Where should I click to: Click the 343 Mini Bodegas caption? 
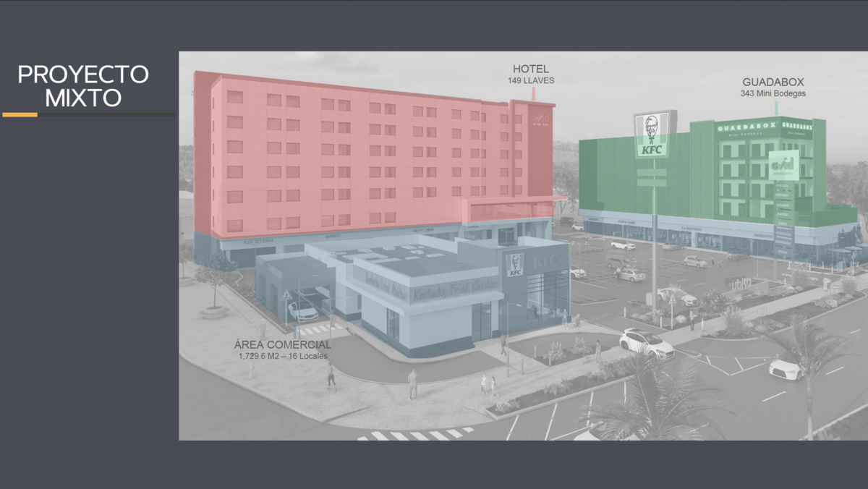(773, 94)
